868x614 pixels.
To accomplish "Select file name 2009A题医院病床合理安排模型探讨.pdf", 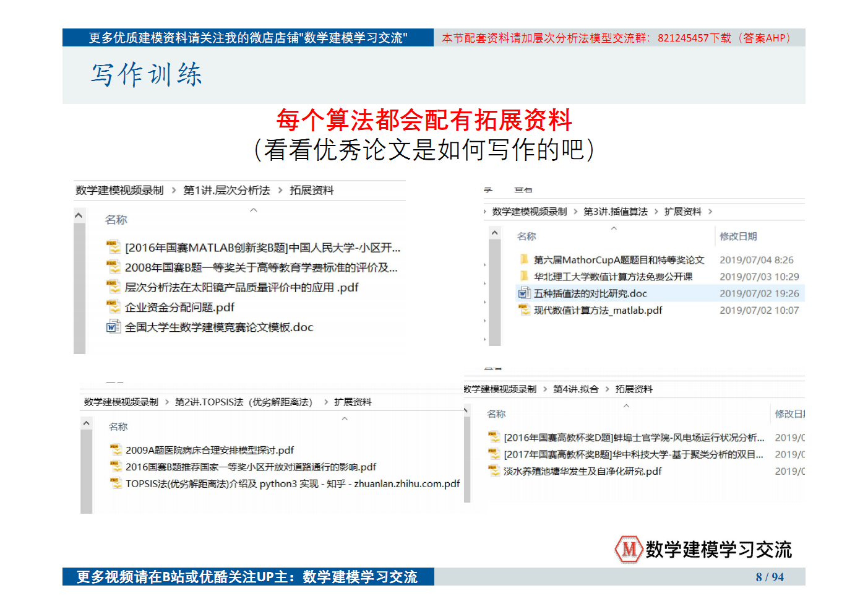I will (210, 450).
